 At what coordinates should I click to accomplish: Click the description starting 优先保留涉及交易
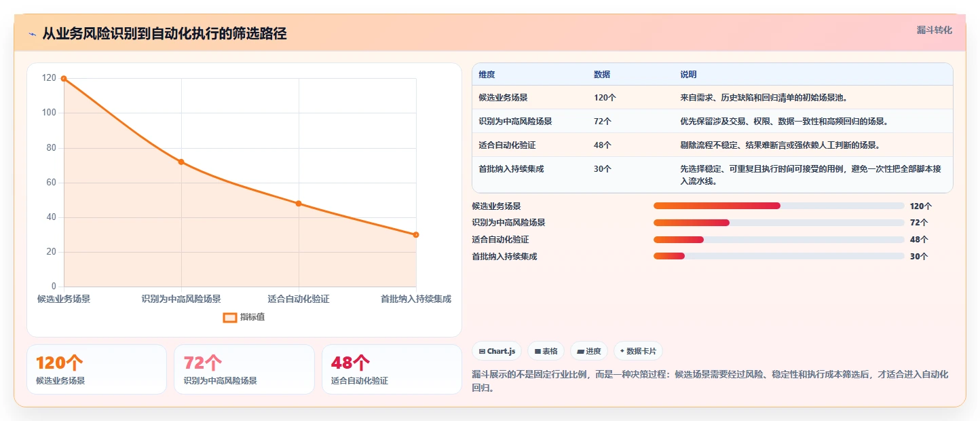(x=784, y=122)
